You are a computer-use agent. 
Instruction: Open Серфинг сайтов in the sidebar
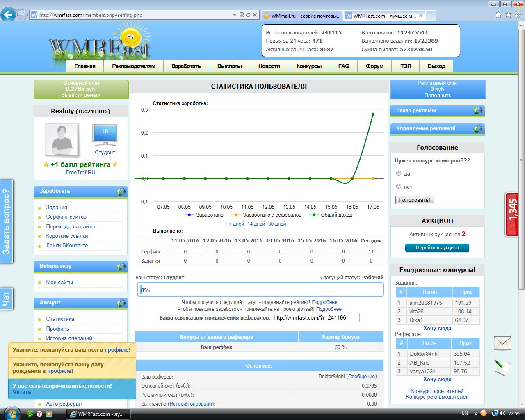[66, 217]
